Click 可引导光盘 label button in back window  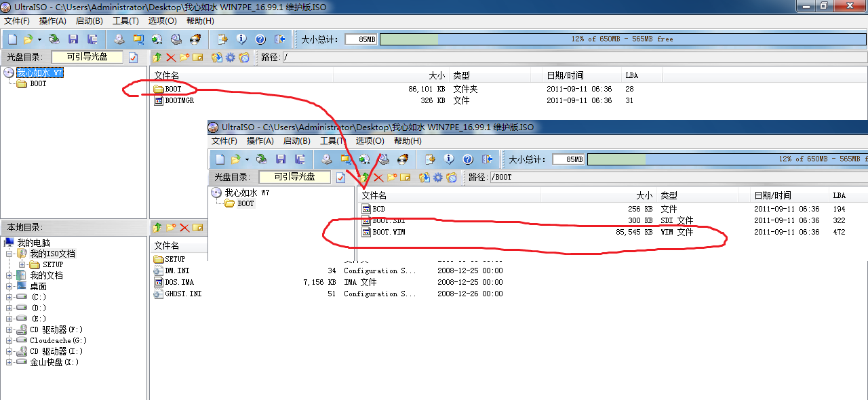coord(87,57)
